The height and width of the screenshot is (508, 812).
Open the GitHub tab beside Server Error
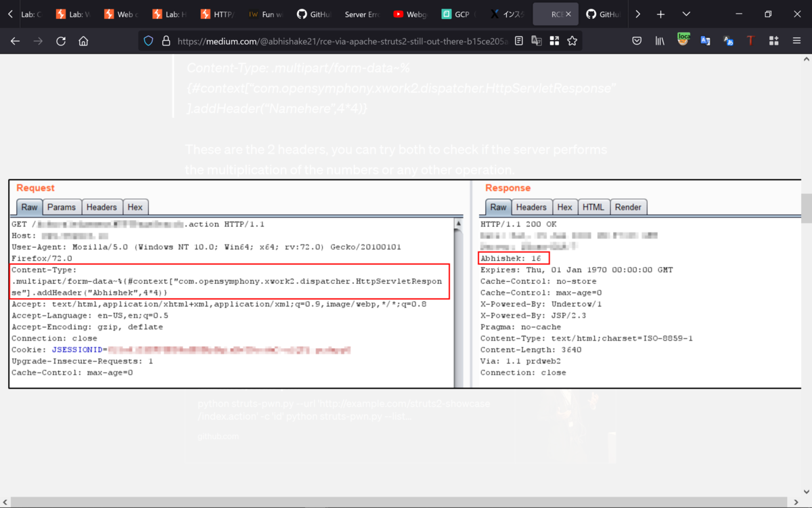(x=315, y=14)
